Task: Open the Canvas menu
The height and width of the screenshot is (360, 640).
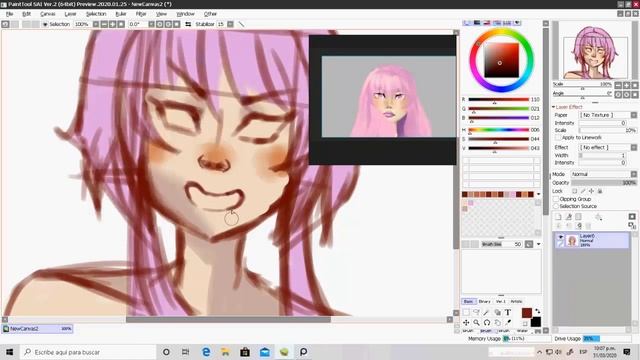Action: point(47,14)
